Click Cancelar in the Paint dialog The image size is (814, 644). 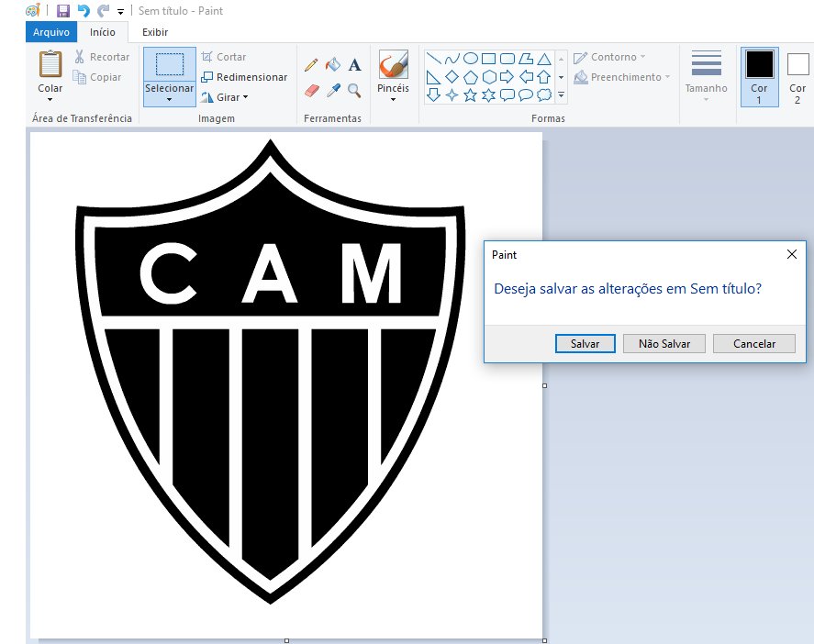coord(753,343)
